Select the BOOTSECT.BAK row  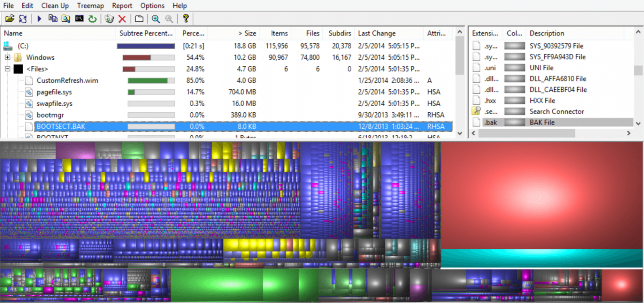click(x=243, y=126)
